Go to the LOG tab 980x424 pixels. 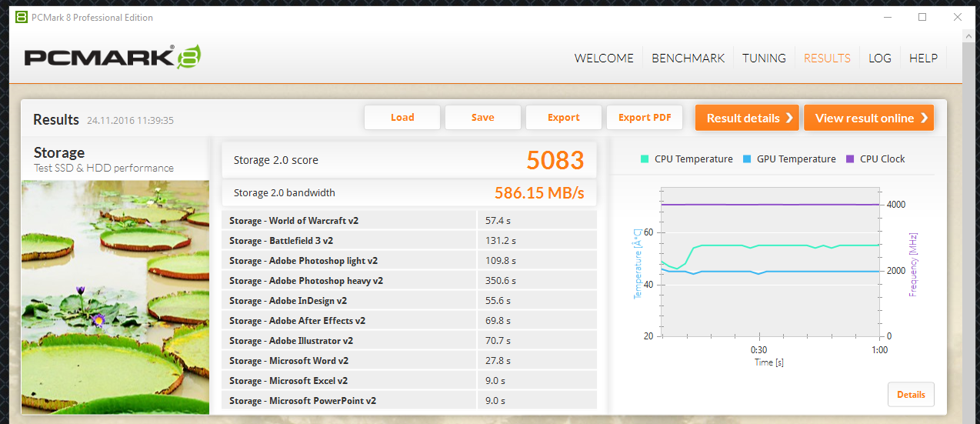880,58
